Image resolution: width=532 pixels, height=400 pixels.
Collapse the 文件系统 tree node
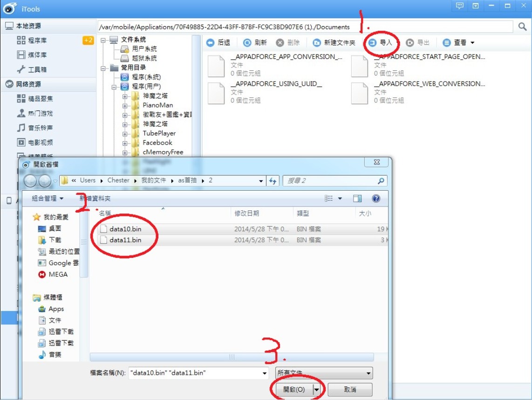103,40
